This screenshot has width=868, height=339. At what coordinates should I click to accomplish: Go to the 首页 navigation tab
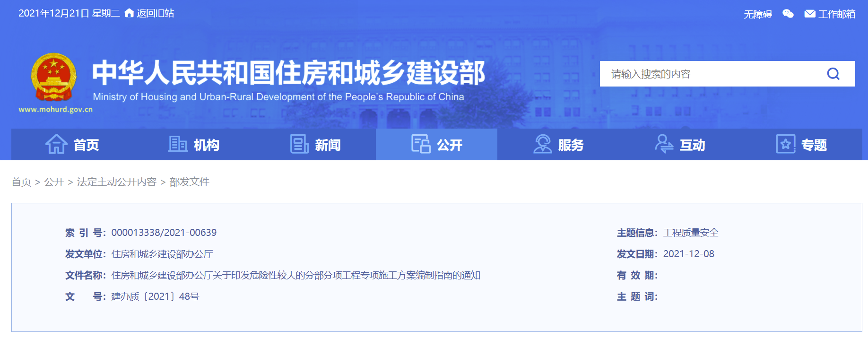72,144
